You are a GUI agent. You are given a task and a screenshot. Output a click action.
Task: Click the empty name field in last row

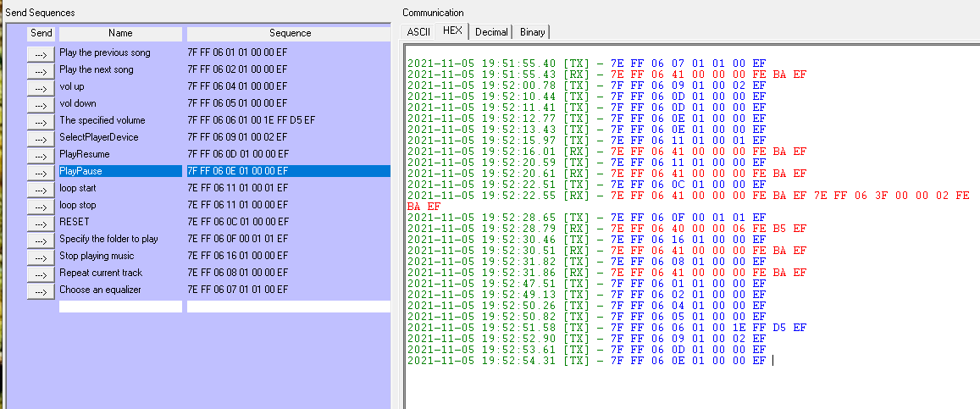coord(120,307)
